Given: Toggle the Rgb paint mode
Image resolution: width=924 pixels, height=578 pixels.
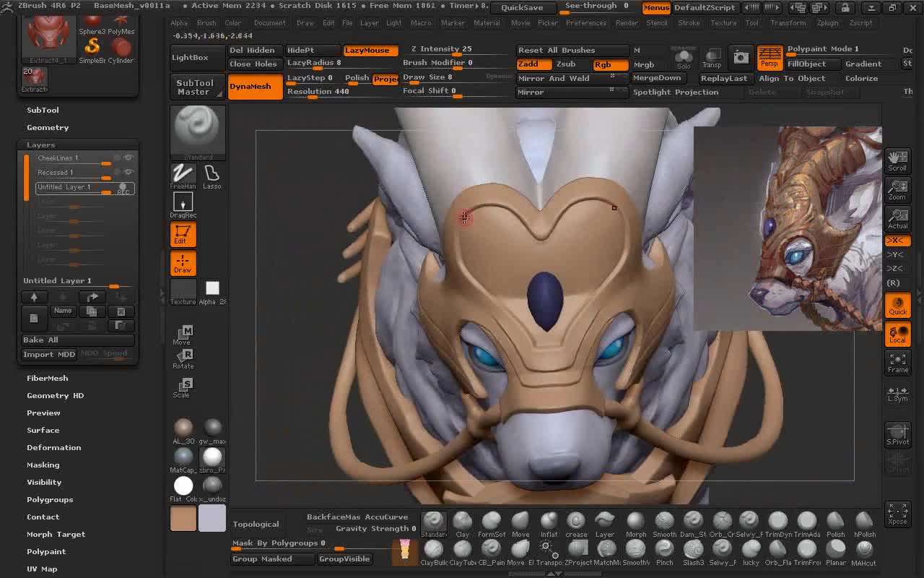Looking at the screenshot, I should 611,64.
